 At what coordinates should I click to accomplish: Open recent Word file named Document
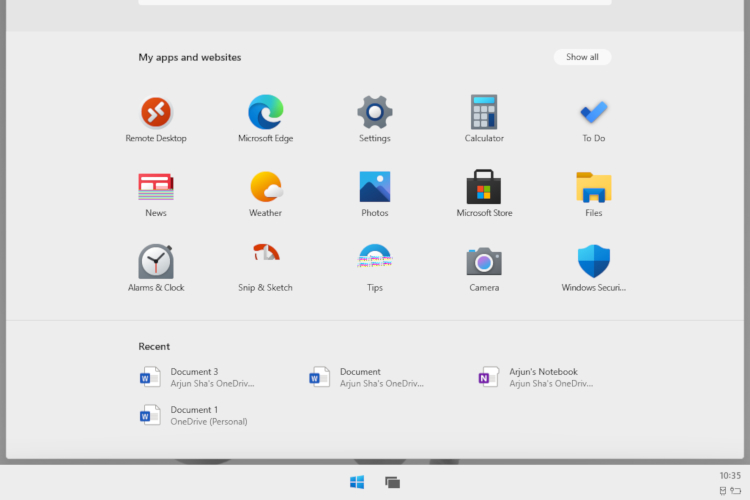[x=366, y=377]
